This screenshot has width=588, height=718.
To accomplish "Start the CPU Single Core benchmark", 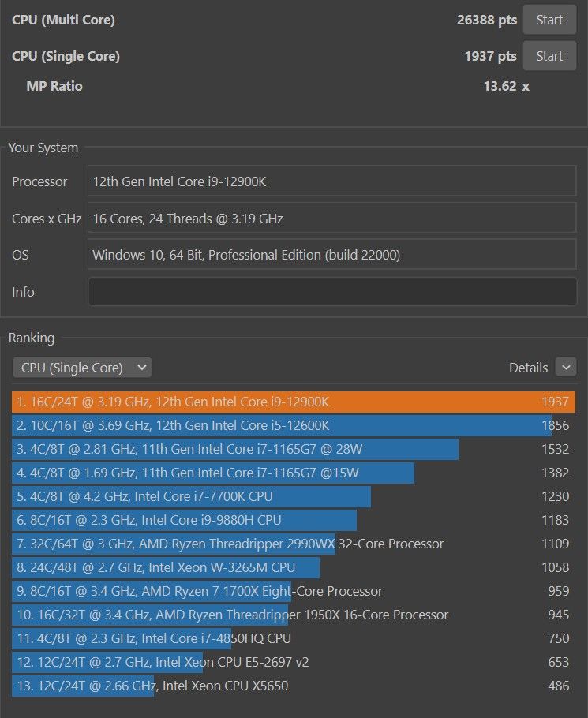I will pyautogui.click(x=549, y=55).
